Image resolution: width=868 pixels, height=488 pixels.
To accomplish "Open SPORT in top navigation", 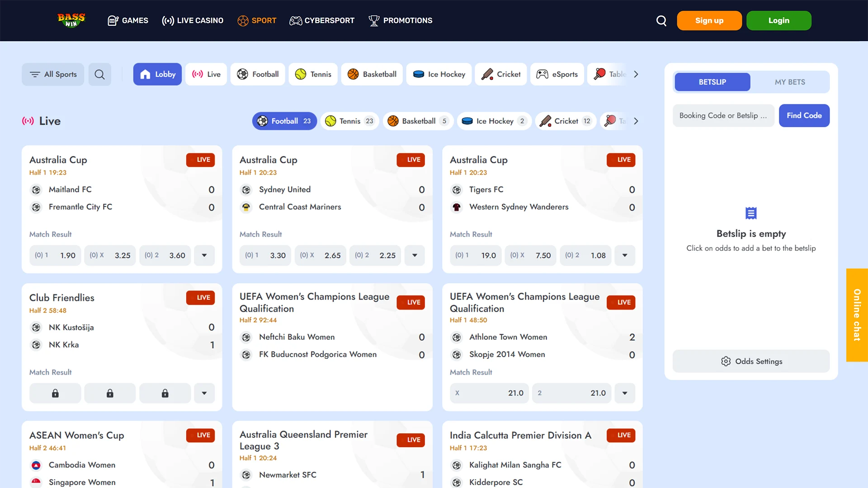I will tap(257, 20).
